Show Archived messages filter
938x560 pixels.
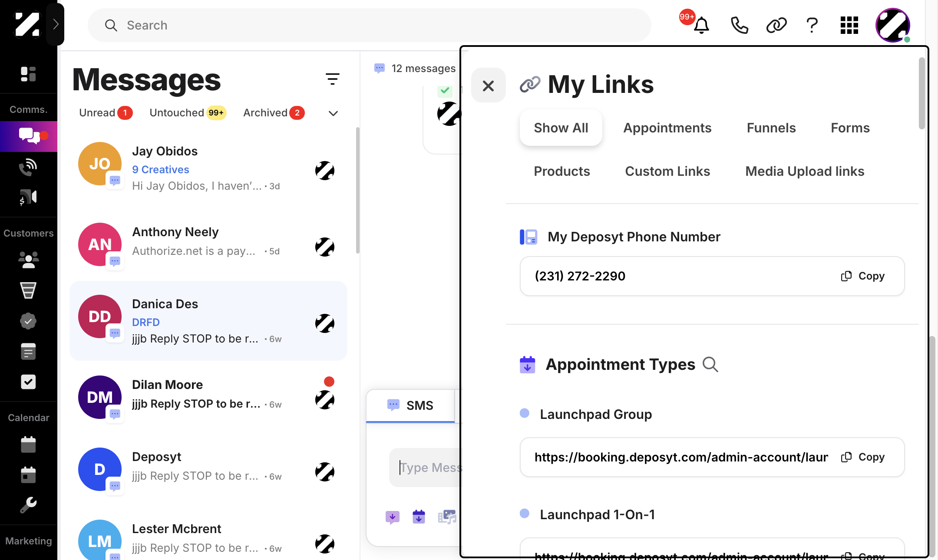(274, 113)
